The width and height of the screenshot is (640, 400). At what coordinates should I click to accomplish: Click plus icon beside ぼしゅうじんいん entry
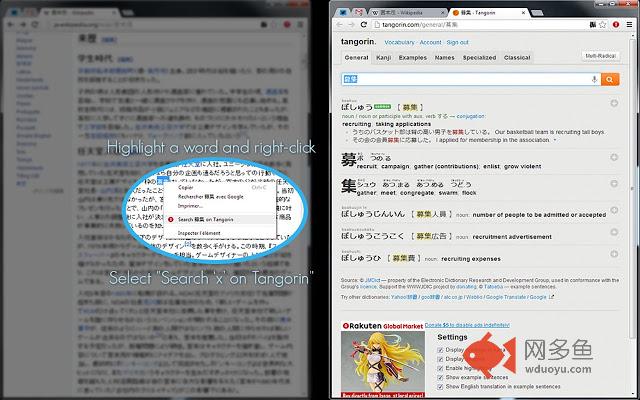[x=614, y=210]
